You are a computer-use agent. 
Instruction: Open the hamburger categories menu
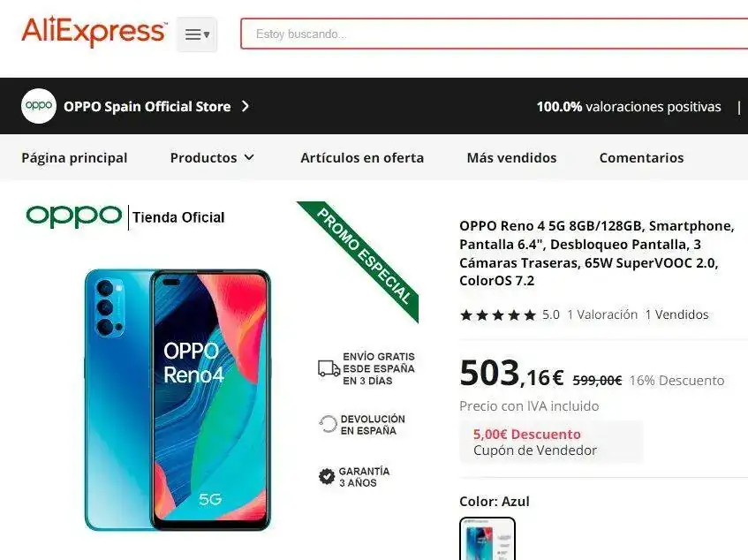(x=197, y=34)
